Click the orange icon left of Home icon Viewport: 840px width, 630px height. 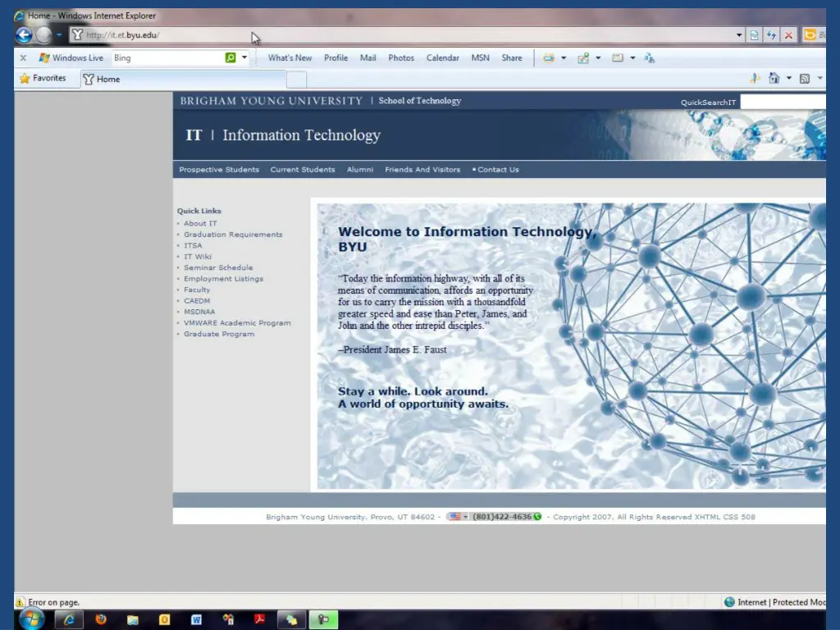pyautogui.click(x=755, y=78)
